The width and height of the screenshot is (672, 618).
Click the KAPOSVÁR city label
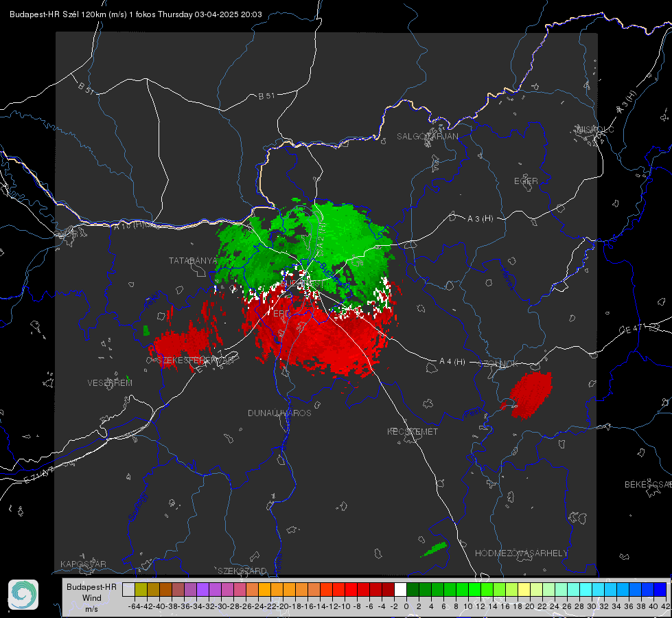(83, 564)
